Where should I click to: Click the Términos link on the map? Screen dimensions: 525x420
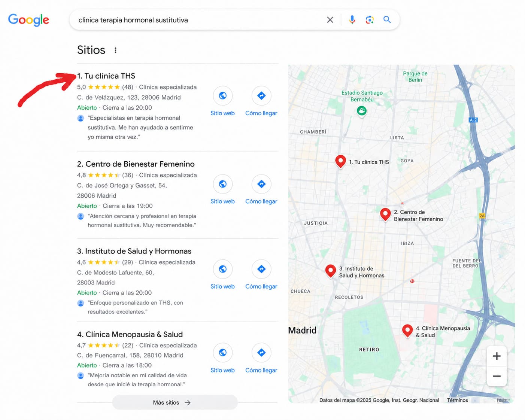click(457, 400)
